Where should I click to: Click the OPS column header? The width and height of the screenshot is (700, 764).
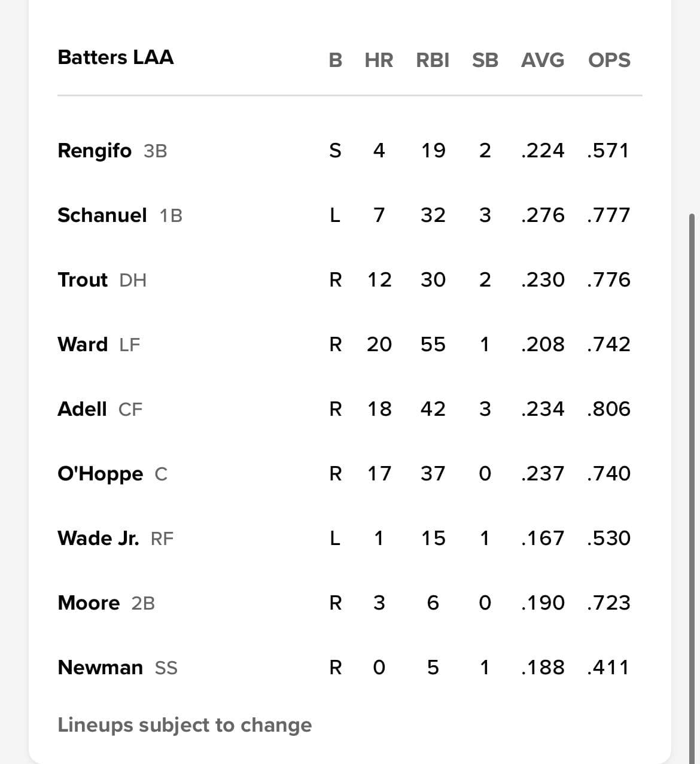(x=609, y=60)
